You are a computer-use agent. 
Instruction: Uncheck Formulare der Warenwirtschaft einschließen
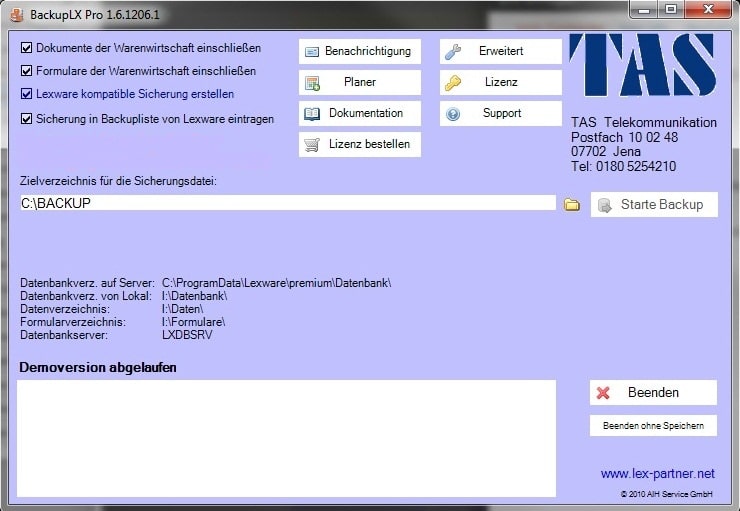click(26, 71)
